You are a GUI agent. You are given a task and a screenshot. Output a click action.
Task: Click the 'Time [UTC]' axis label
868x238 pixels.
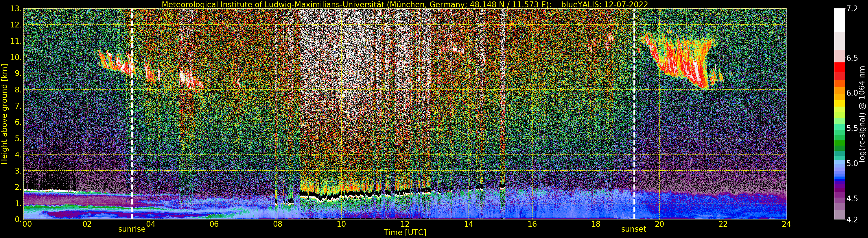click(x=405, y=233)
